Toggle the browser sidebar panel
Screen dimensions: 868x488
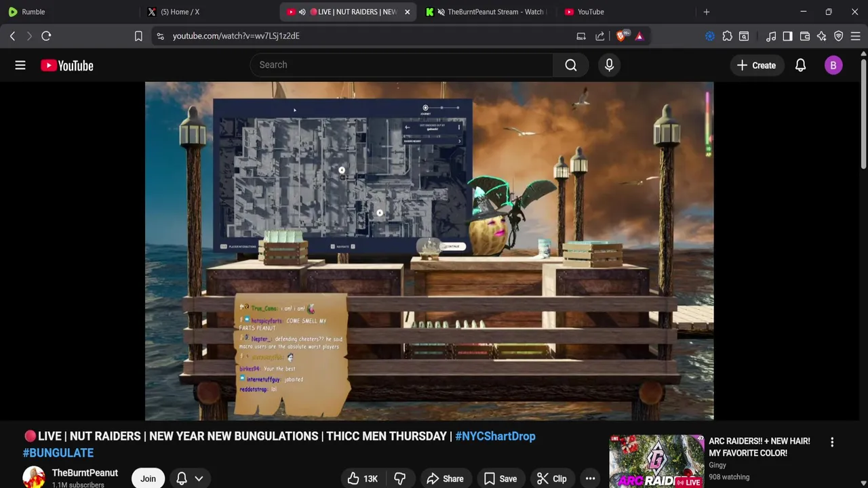coord(787,36)
